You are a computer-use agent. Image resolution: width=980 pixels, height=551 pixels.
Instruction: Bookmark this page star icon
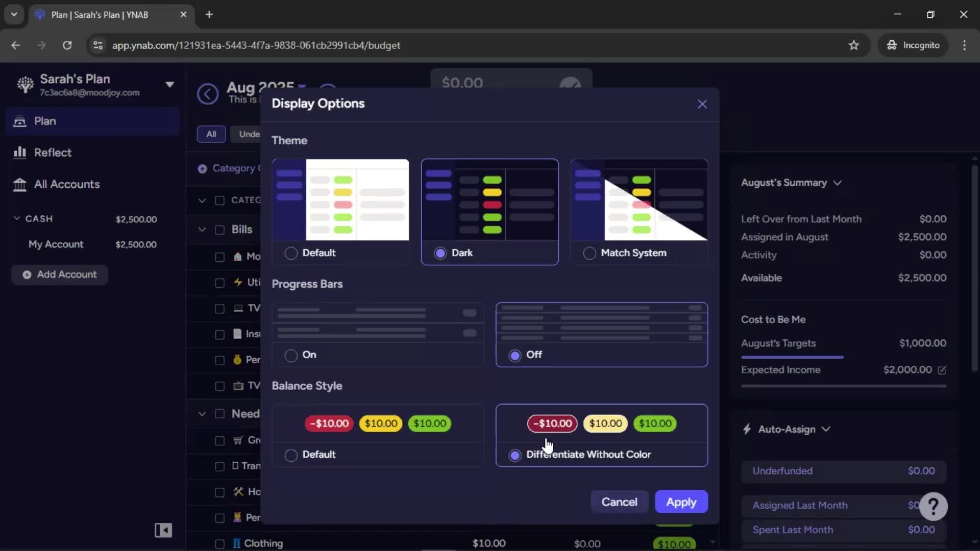coord(853,45)
